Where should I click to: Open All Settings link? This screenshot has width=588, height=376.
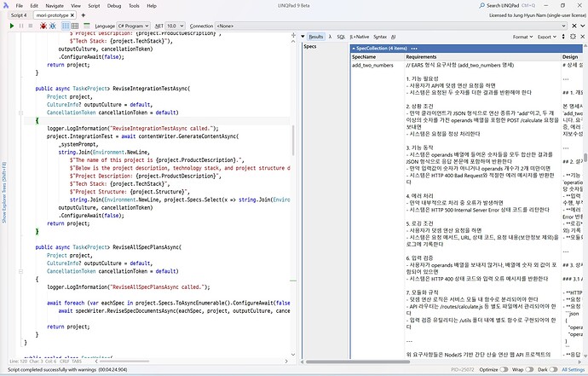coord(574,370)
